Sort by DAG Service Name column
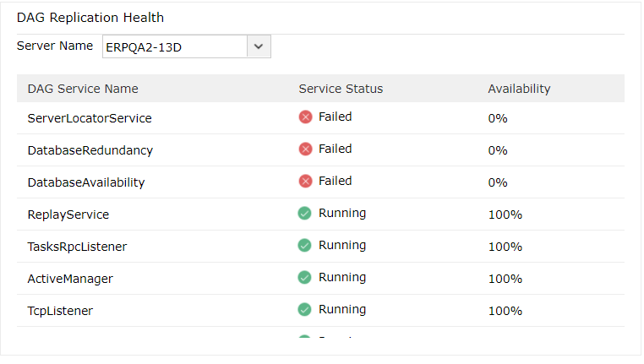The width and height of the screenshot is (644, 364). [83, 89]
